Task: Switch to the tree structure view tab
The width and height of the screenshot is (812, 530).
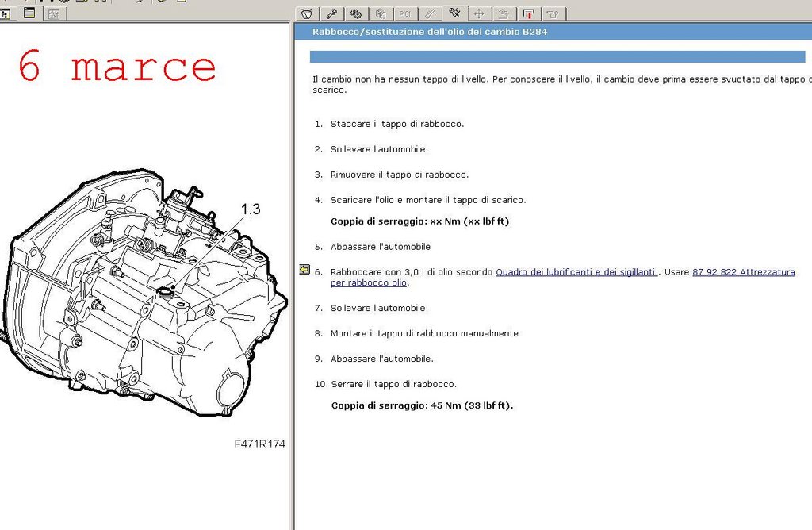Action: (x=6, y=14)
